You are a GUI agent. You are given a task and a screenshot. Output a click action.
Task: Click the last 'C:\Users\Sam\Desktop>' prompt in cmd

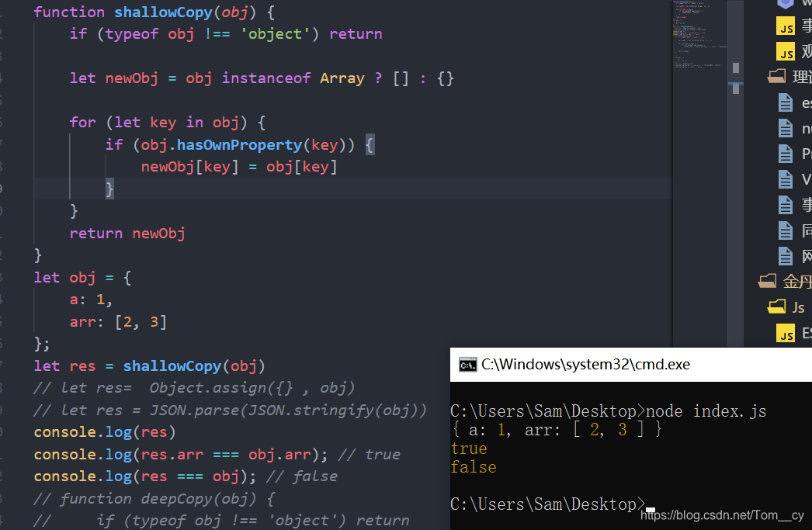548,504
